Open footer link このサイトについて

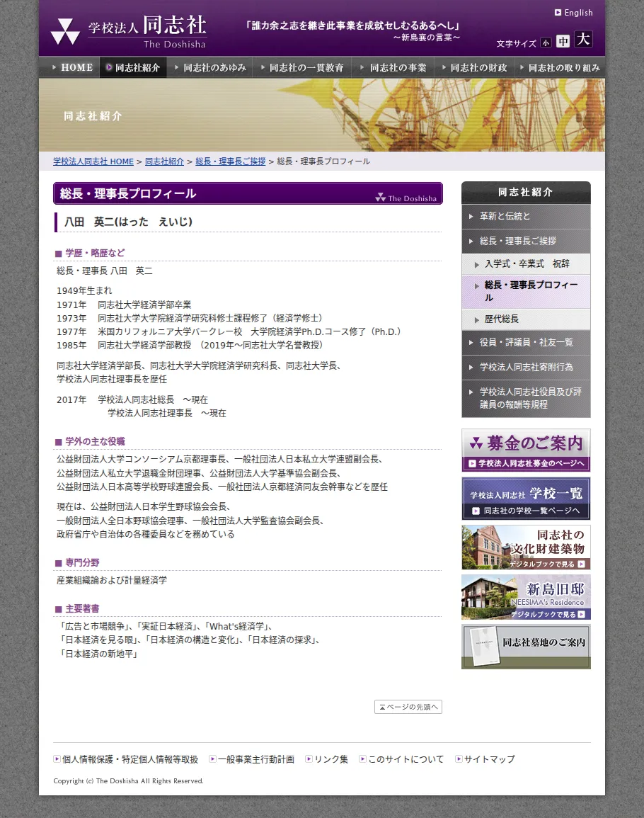pyautogui.click(x=406, y=759)
